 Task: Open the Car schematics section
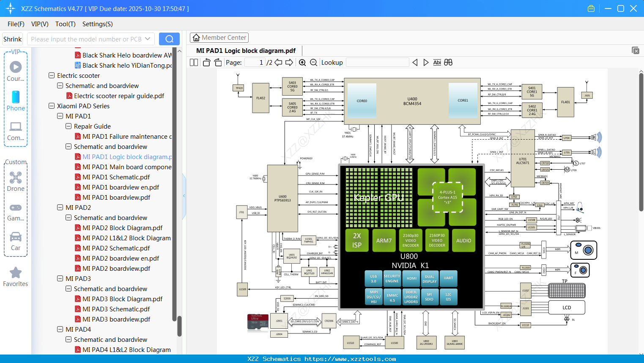[15, 241]
